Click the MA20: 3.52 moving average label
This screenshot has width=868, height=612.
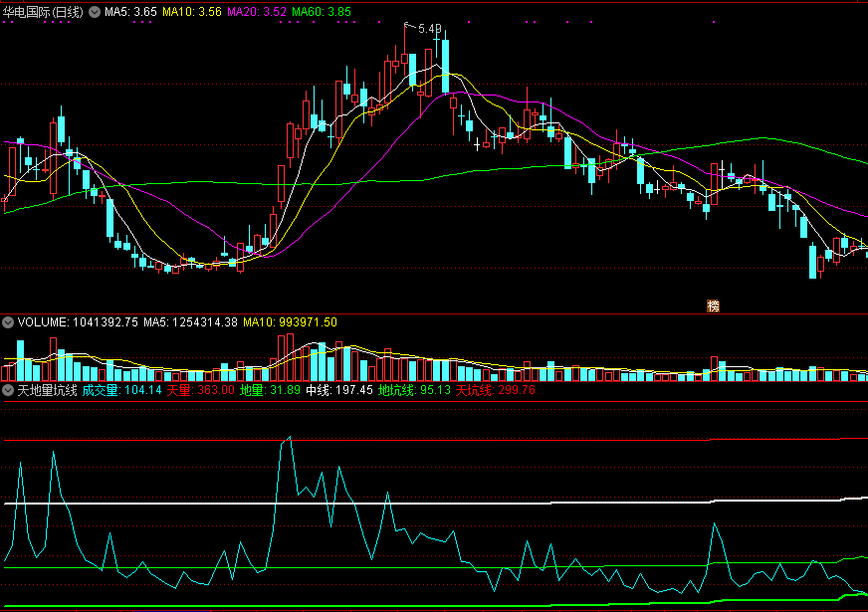click(x=257, y=12)
